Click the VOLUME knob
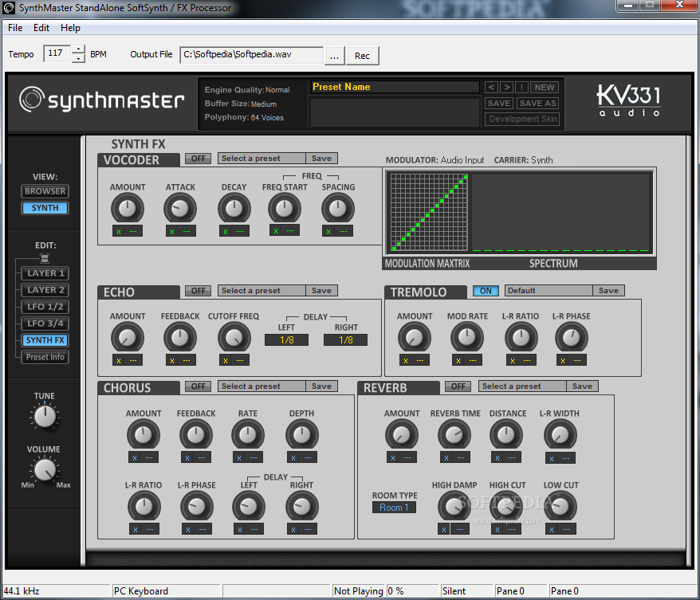 tap(45, 470)
